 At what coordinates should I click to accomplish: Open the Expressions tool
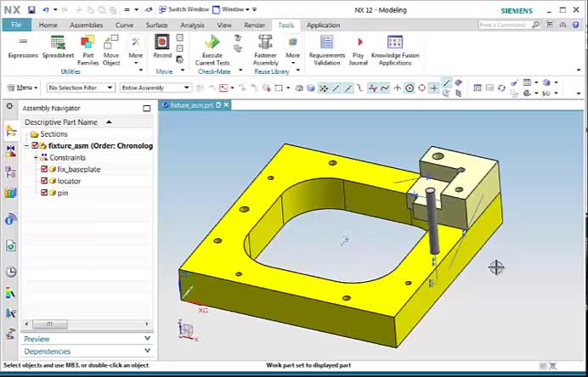(x=23, y=47)
